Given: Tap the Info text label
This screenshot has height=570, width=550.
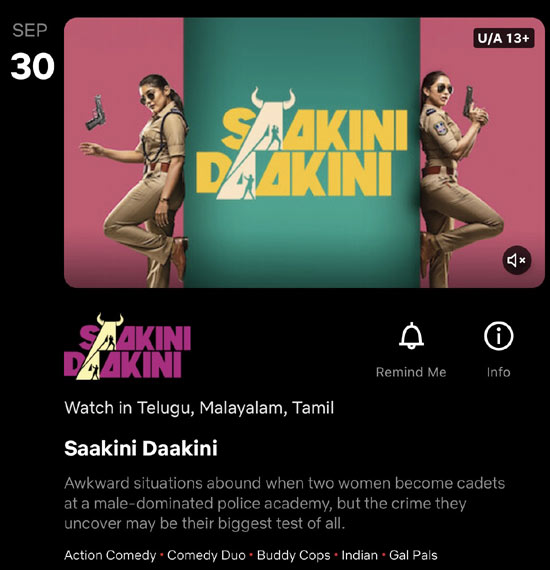Looking at the screenshot, I should pyautogui.click(x=498, y=372).
